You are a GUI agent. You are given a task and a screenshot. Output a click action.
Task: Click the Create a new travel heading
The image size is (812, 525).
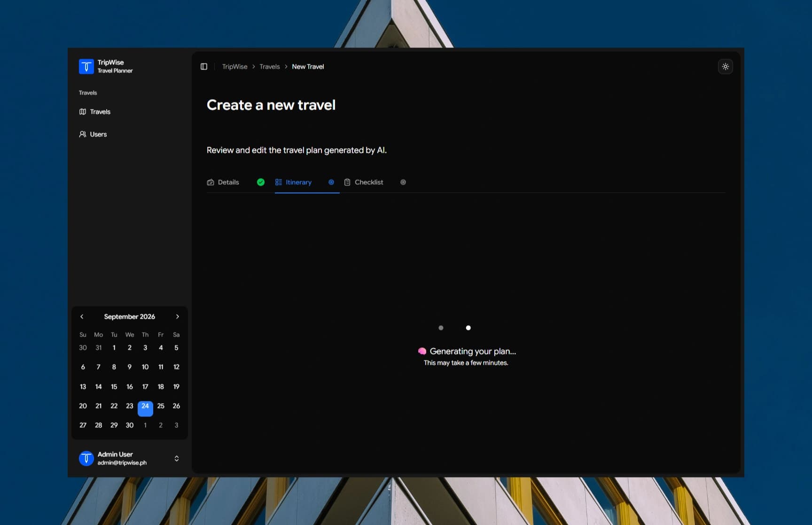click(271, 105)
